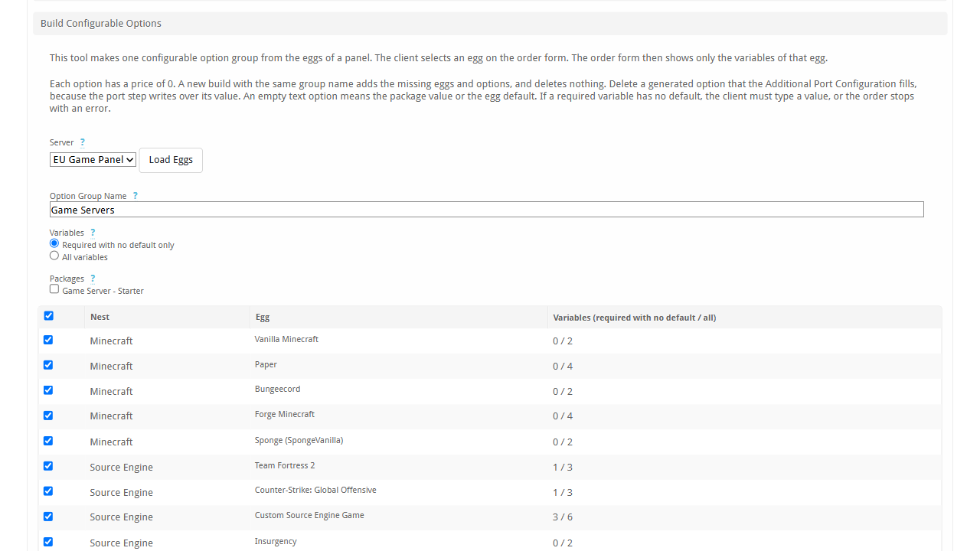The height and width of the screenshot is (551, 980).
Task: Click the help icon beside Option Group Name
Action: 136,196
